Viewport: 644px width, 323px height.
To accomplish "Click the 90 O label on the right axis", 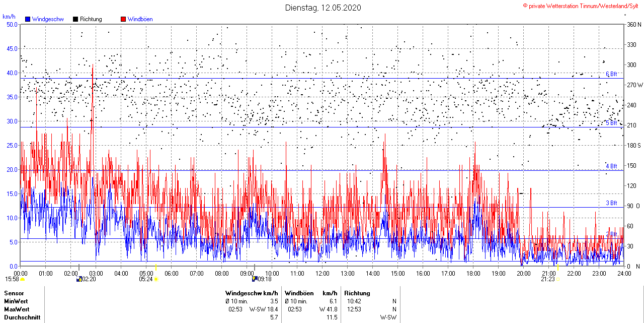I will (633, 206).
